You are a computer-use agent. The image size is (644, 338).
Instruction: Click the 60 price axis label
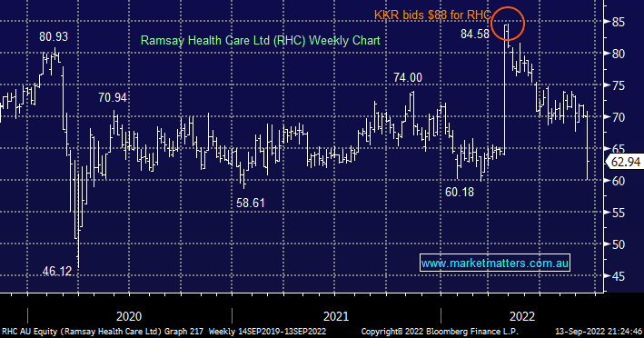pos(619,181)
